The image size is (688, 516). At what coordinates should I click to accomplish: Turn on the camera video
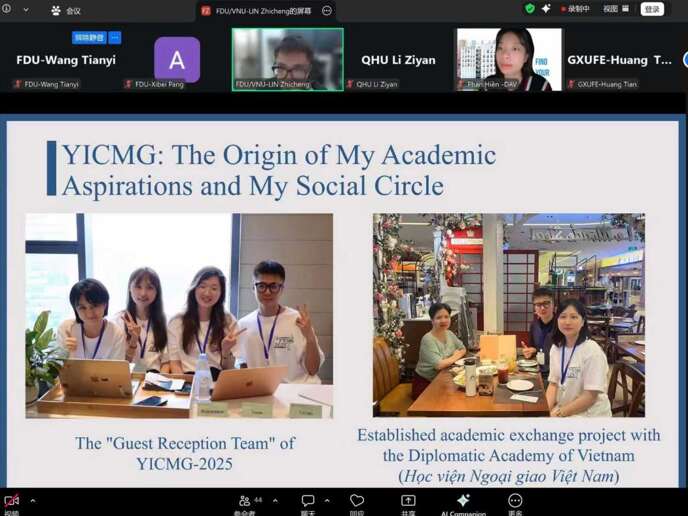coord(12,501)
